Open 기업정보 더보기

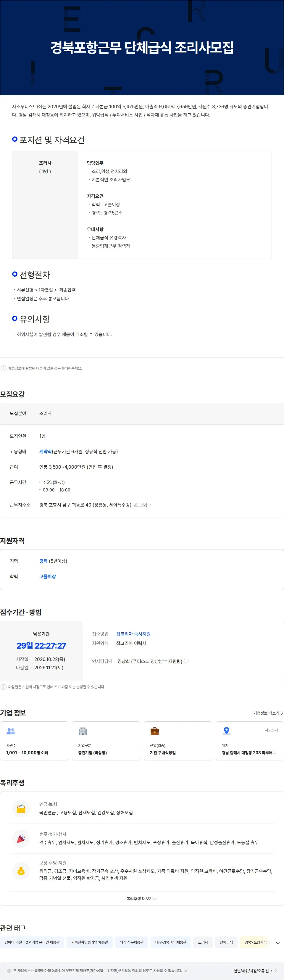click(268, 713)
